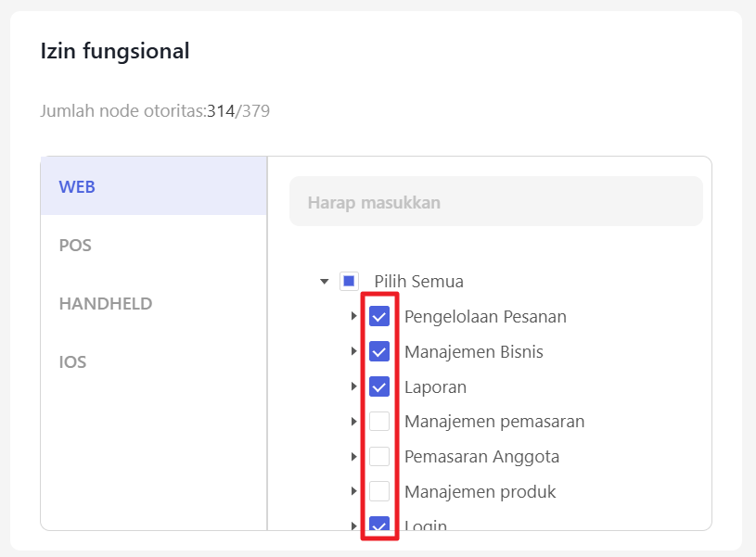Select the IOS tab
The width and height of the screenshot is (756, 557).
[x=73, y=361]
